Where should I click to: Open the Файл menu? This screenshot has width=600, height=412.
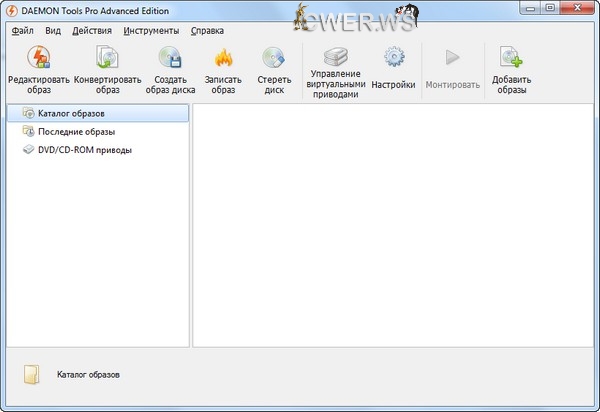click(x=22, y=30)
